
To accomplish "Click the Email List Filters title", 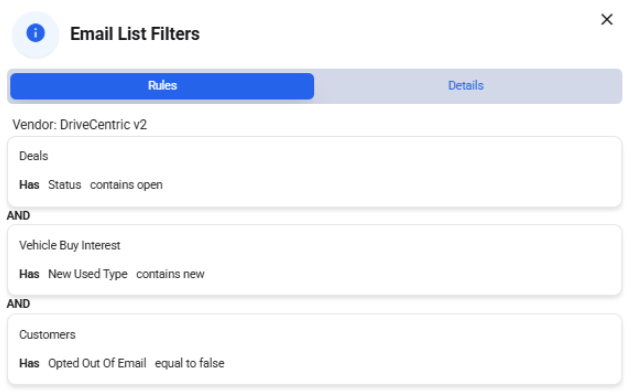I will pos(135,34).
